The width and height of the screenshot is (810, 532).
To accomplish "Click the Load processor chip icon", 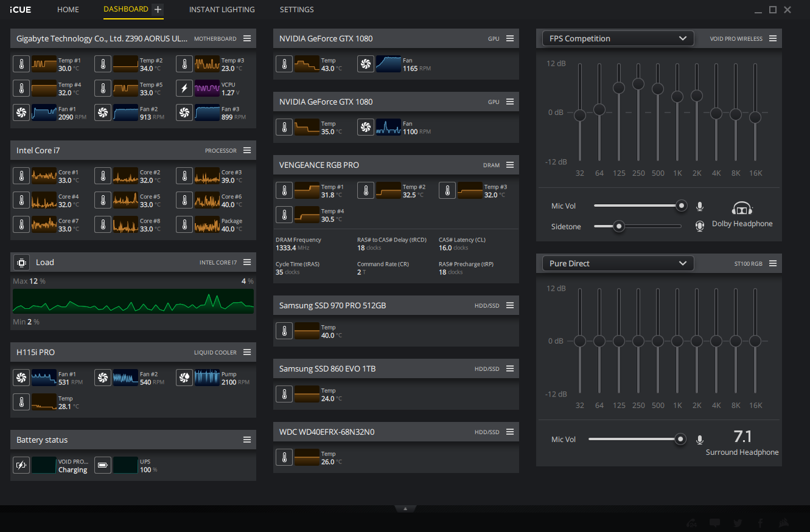I will tap(21, 262).
